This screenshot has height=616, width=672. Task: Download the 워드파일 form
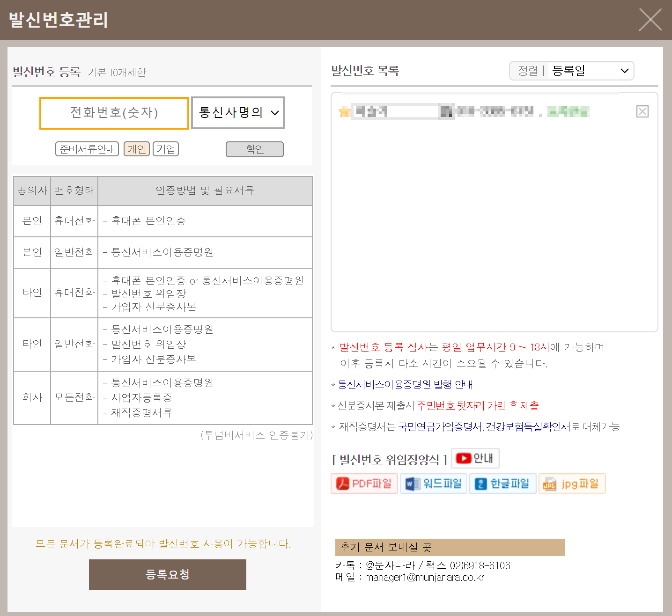[434, 484]
